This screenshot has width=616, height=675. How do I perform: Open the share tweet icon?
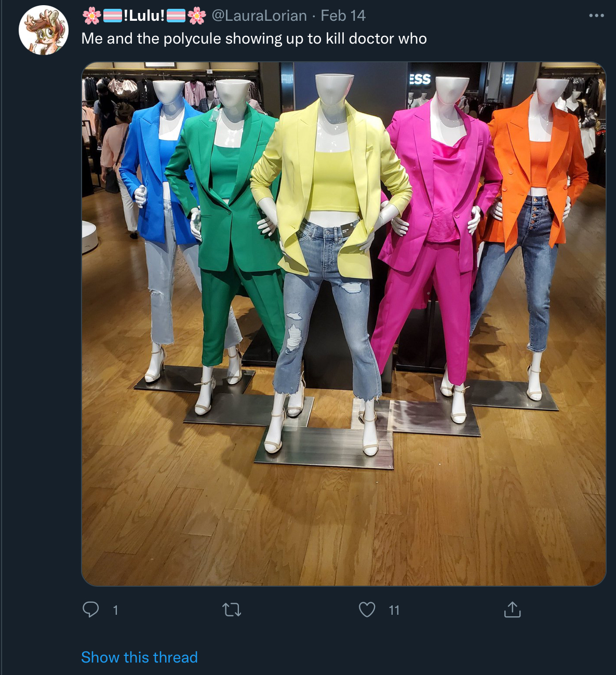click(x=512, y=610)
